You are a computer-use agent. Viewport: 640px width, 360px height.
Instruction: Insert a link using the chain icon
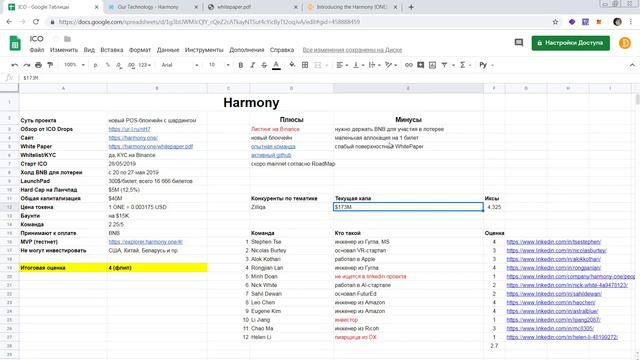click(x=409, y=65)
